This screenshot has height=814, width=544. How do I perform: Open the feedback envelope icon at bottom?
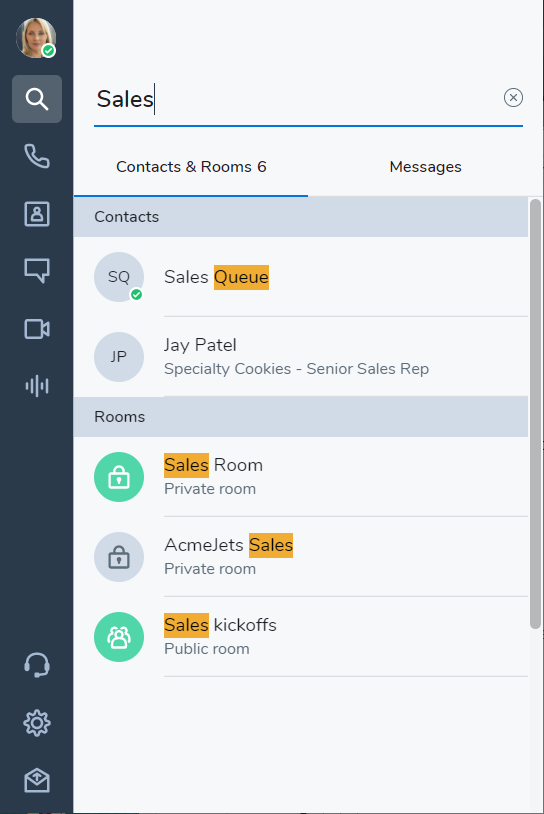tap(37, 780)
